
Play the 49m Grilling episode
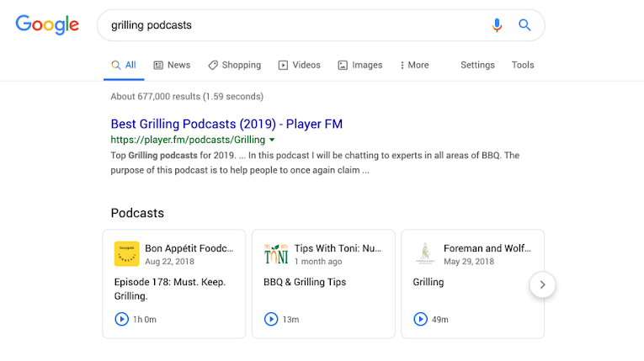tap(420, 319)
